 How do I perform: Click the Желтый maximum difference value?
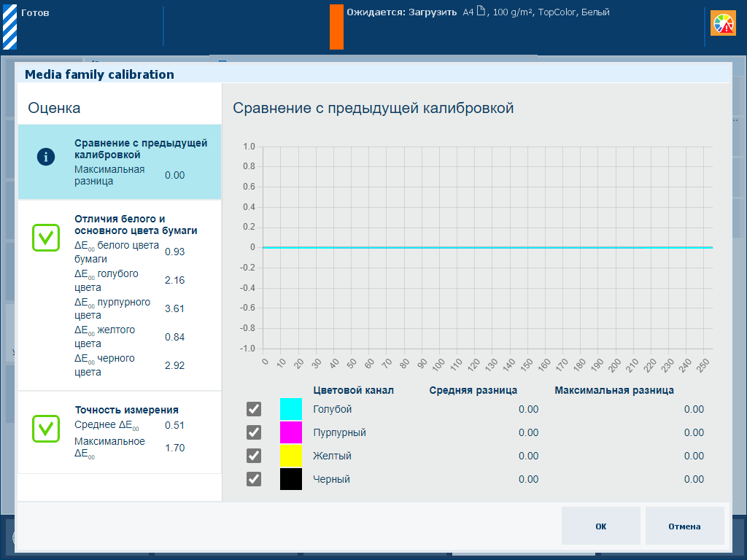coord(694,456)
